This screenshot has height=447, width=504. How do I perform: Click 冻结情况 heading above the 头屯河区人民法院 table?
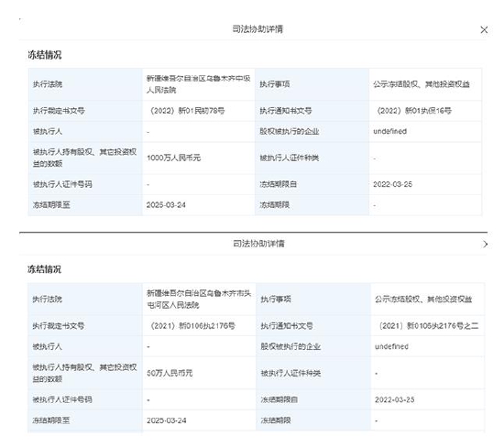pyautogui.click(x=44, y=269)
